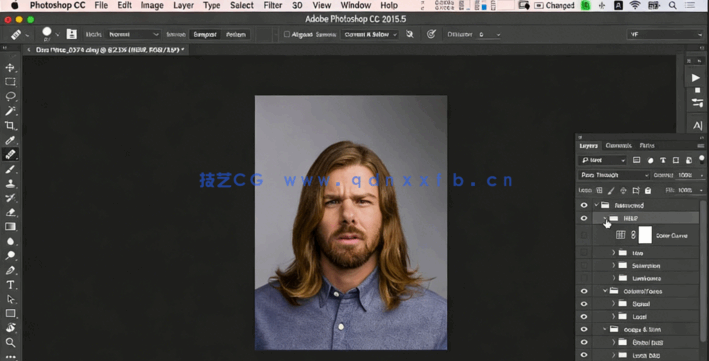Image resolution: width=709 pixels, height=361 pixels.
Task: Open the Character panel icon
Action: pos(697,125)
